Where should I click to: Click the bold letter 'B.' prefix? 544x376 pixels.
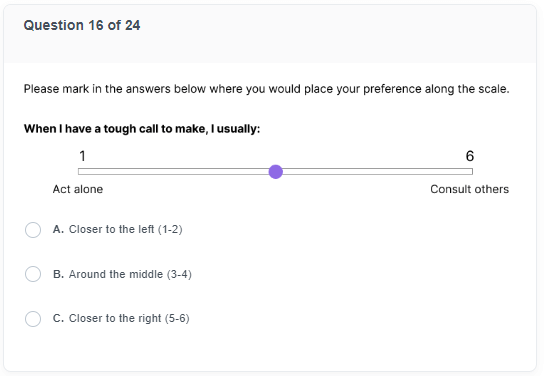[x=58, y=274]
